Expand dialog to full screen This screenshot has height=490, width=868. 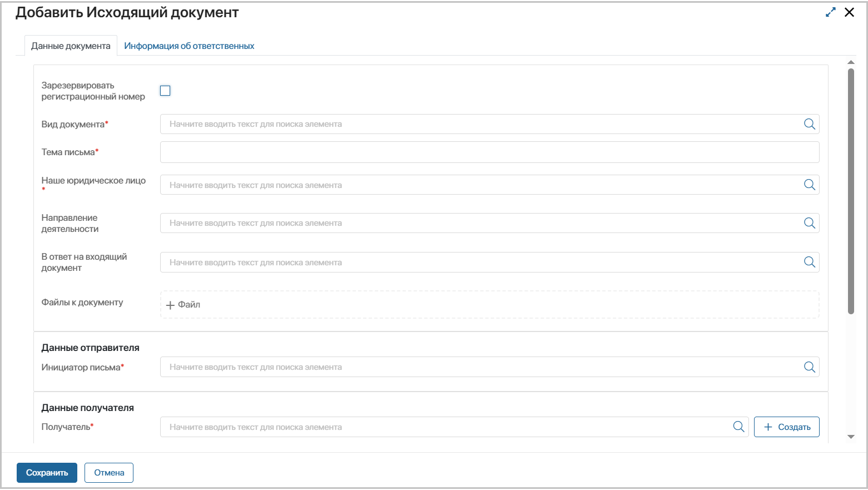click(x=831, y=12)
